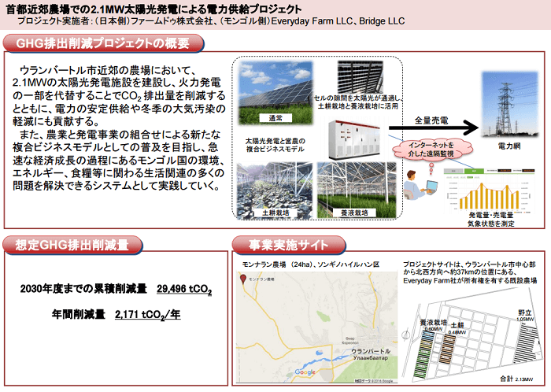Click the 事業実施サイト header

click(x=289, y=245)
